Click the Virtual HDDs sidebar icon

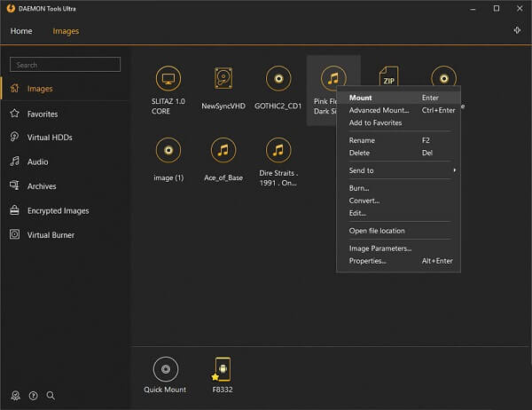(x=14, y=137)
